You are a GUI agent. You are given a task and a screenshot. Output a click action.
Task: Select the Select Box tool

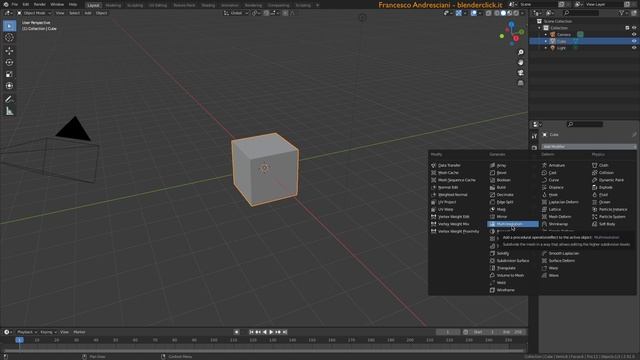tap(9, 26)
